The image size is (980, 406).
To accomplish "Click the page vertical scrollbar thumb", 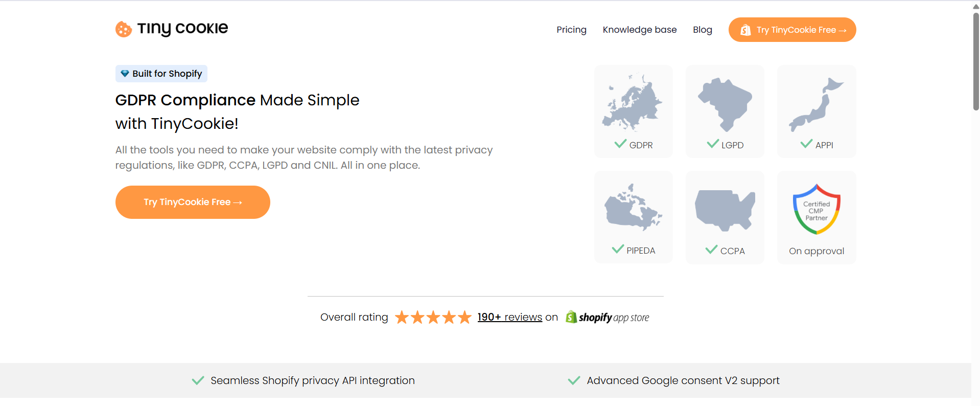I will click(x=975, y=61).
